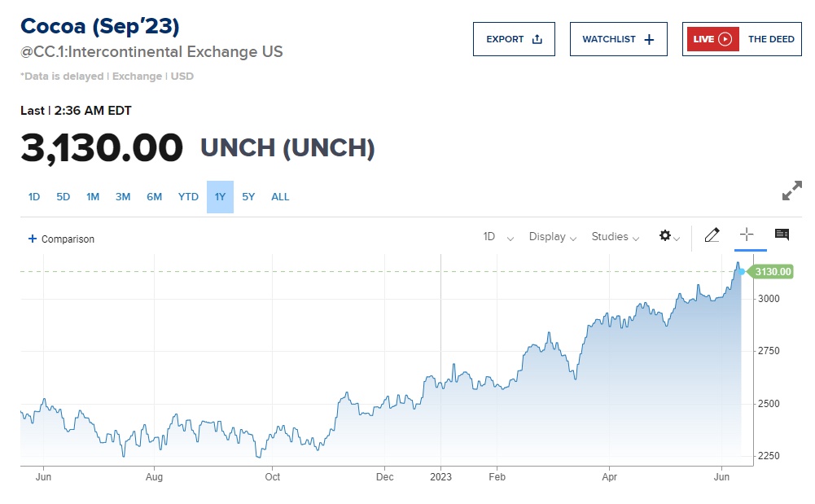Show ALL historical data range
This screenshot has height=504, width=815.
(280, 197)
